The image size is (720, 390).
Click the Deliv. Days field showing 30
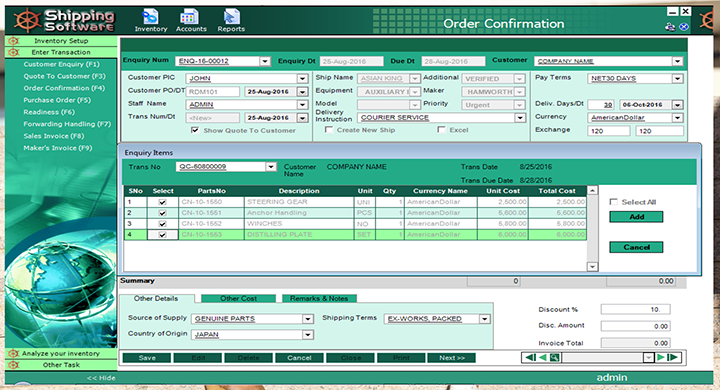click(601, 105)
